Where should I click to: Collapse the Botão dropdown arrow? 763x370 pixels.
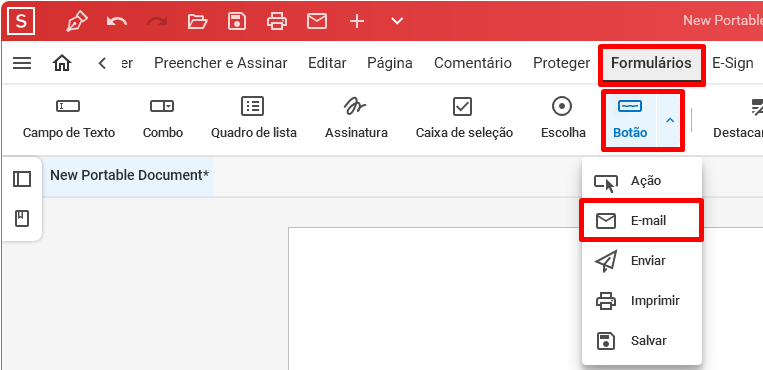[670, 120]
